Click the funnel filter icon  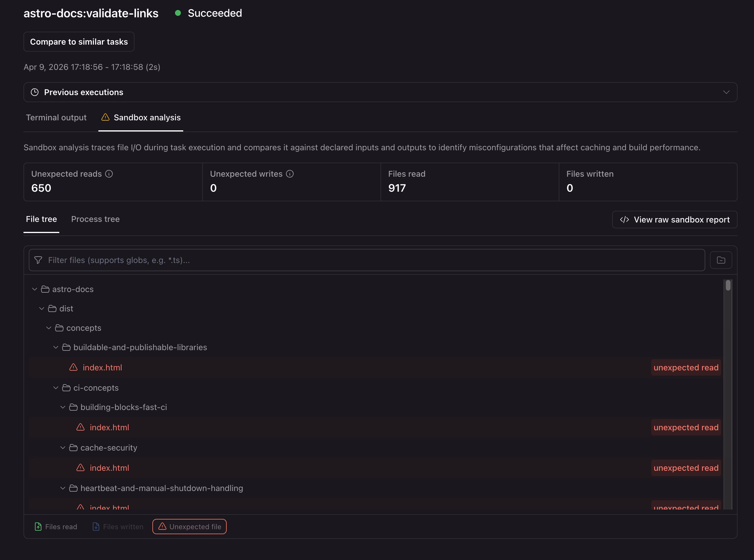38,260
